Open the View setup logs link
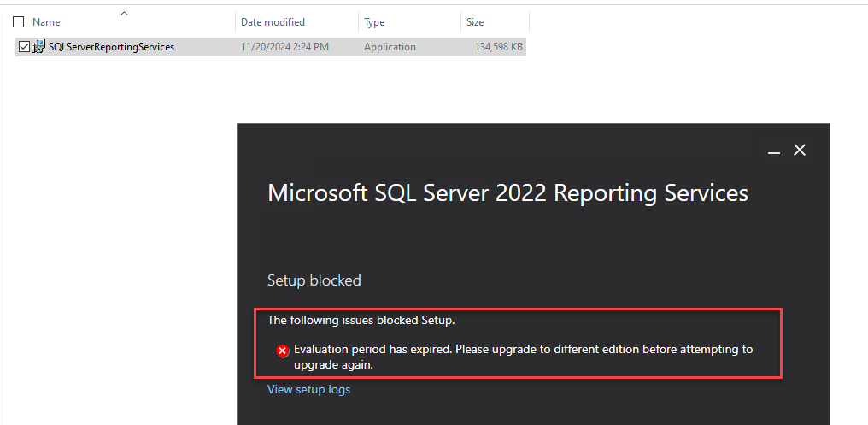Image resolution: width=868 pixels, height=425 pixels. pos(308,390)
